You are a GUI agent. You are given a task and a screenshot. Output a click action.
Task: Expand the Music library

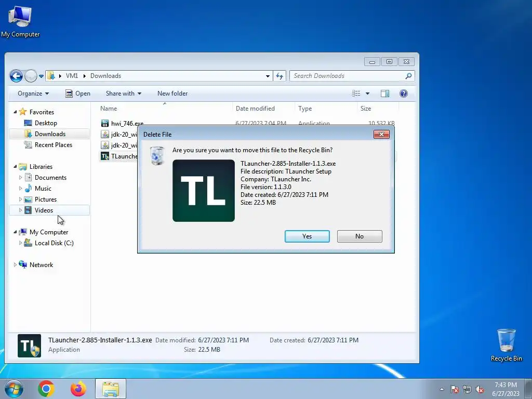pyautogui.click(x=20, y=188)
